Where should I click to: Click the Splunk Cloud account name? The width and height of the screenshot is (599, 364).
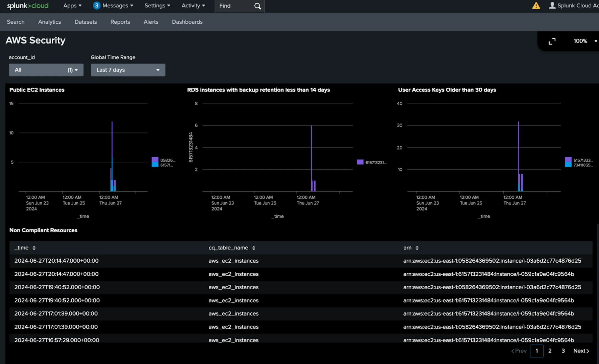[x=578, y=5]
